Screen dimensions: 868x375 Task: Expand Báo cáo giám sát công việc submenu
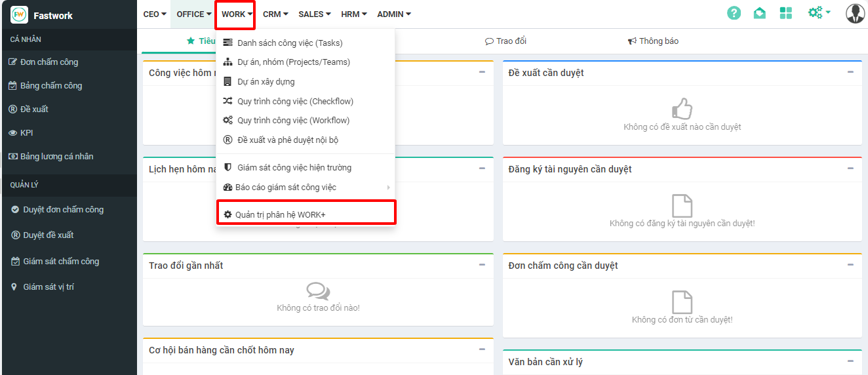pyautogui.click(x=286, y=187)
